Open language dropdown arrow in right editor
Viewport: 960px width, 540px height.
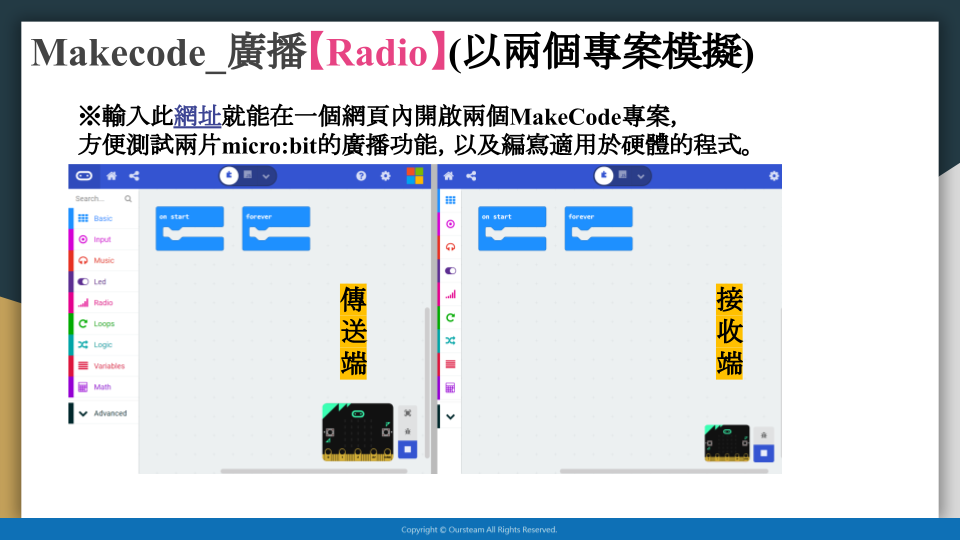(x=641, y=176)
